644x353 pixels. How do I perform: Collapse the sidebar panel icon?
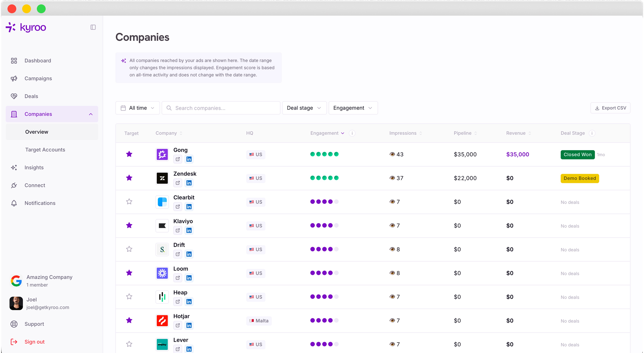93,27
